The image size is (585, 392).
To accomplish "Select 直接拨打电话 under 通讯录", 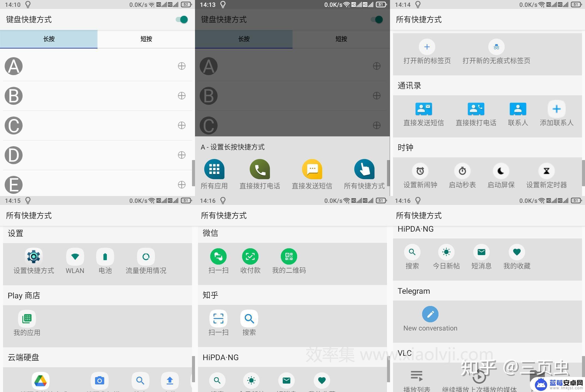I will click(476, 114).
